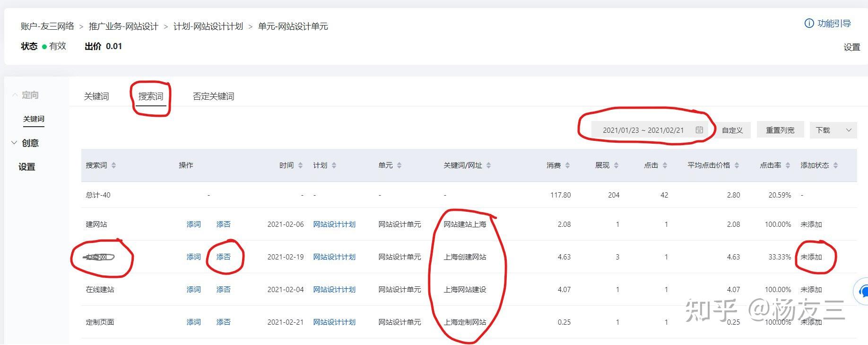The width and height of the screenshot is (868, 345).
Task: Expand the 下载 dropdown
Action: (833, 130)
